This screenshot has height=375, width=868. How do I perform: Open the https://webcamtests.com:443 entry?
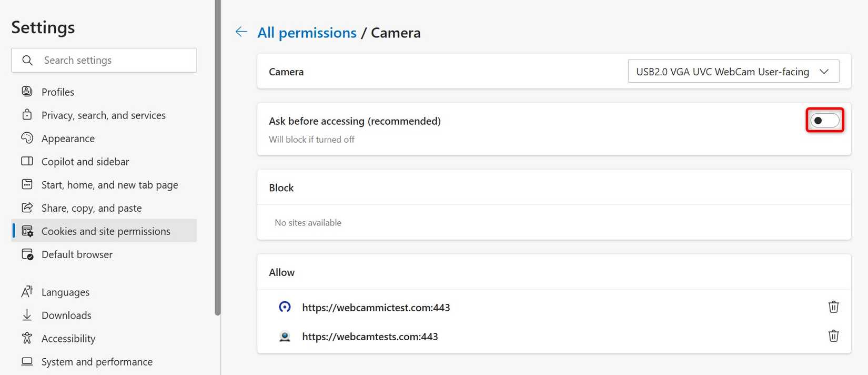coord(370,337)
